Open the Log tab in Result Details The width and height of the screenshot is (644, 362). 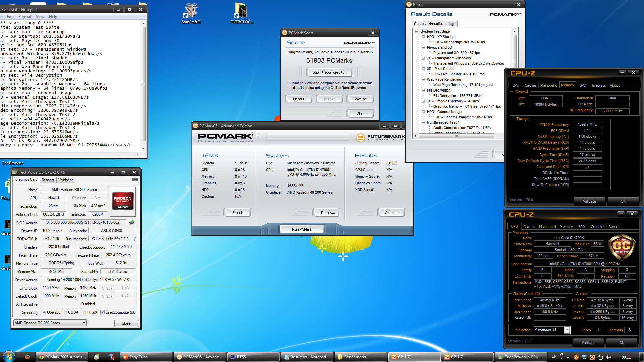click(x=451, y=24)
